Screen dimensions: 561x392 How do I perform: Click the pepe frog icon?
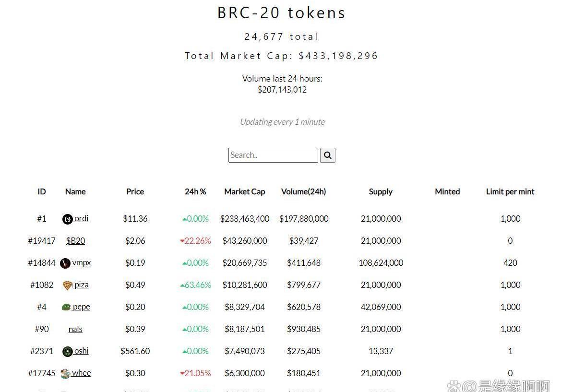tap(66, 307)
